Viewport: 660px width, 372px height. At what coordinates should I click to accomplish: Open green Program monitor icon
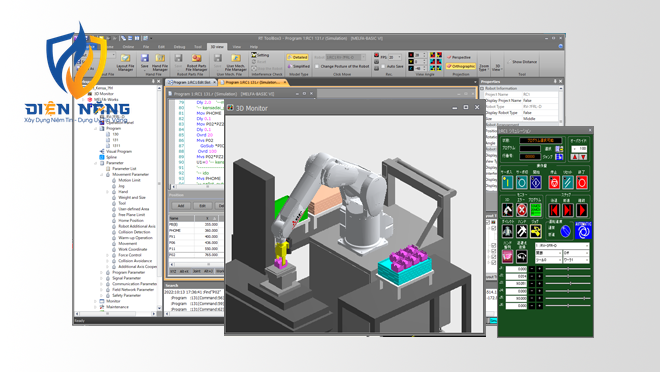click(536, 209)
